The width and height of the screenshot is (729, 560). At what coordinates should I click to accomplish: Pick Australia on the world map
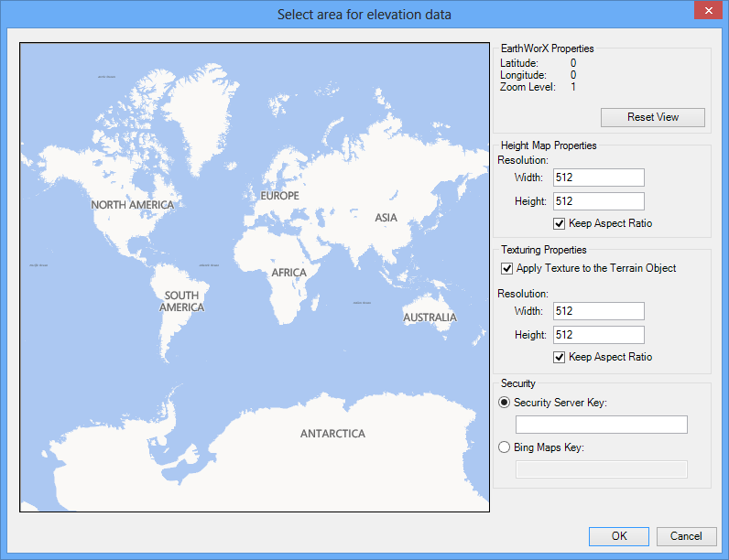tap(430, 318)
